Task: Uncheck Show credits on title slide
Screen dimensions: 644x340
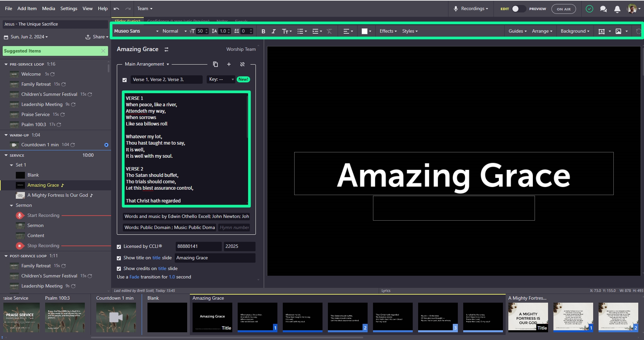Action: click(119, 269)
